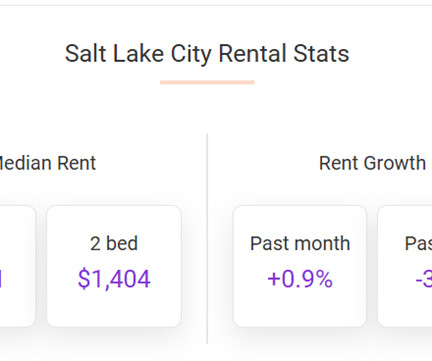Click the +0.9% rent growth value
Viewport: 432px width, 361px height.
(x=300, y=279)
